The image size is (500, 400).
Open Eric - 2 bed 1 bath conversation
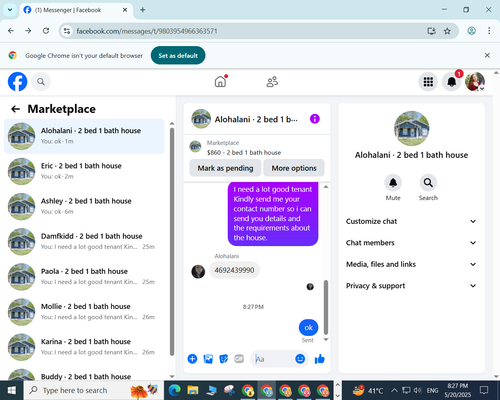tap(84, 171)
